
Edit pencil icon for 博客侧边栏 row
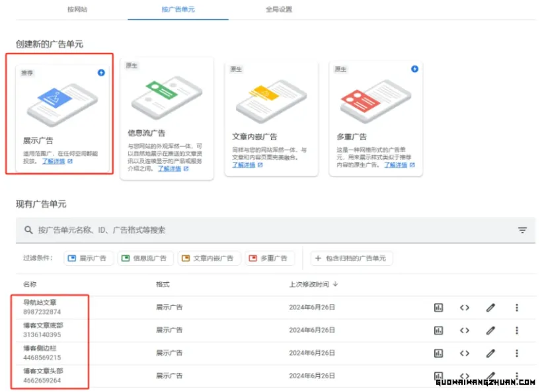(490, 353)
